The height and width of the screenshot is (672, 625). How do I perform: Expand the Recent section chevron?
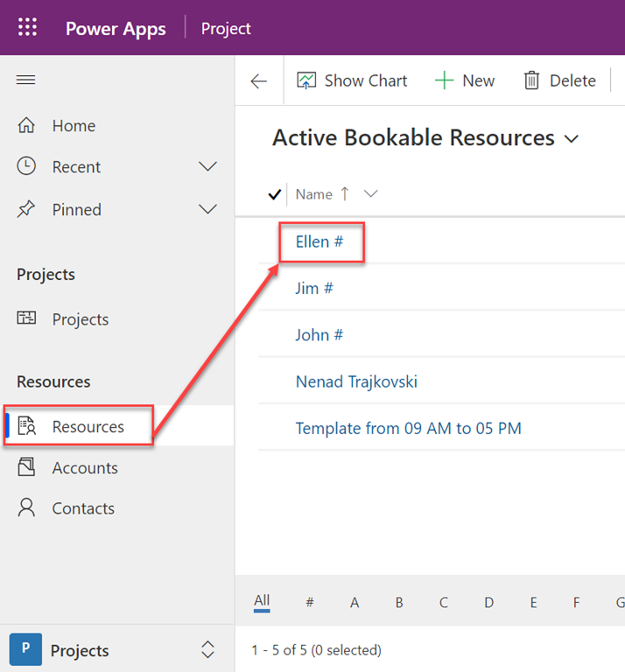click(207, 167)
